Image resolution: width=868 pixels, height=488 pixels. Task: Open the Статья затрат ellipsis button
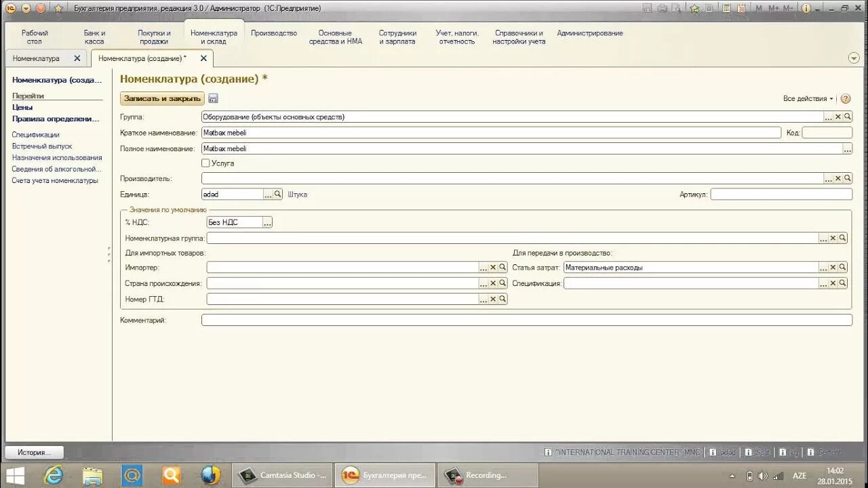pos(823,267)
